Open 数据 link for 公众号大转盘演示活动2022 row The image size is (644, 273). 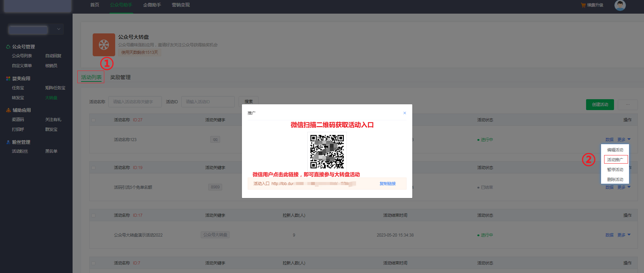609,235
